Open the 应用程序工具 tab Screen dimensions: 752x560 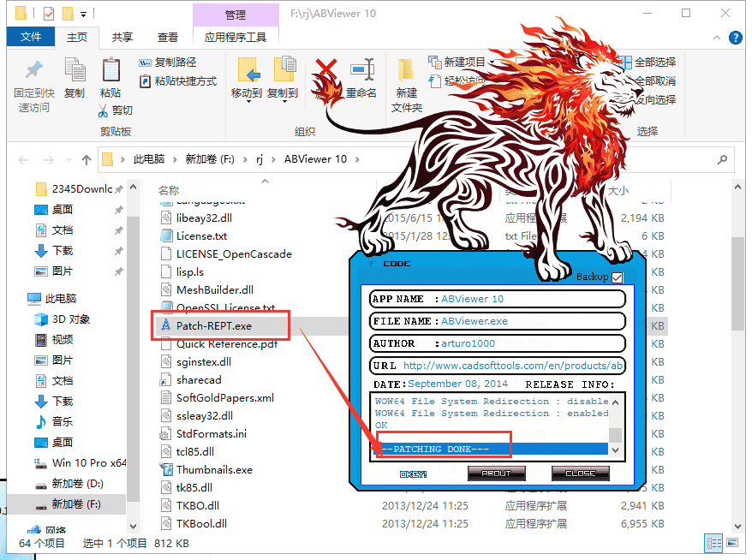click(x=236, y=38)
